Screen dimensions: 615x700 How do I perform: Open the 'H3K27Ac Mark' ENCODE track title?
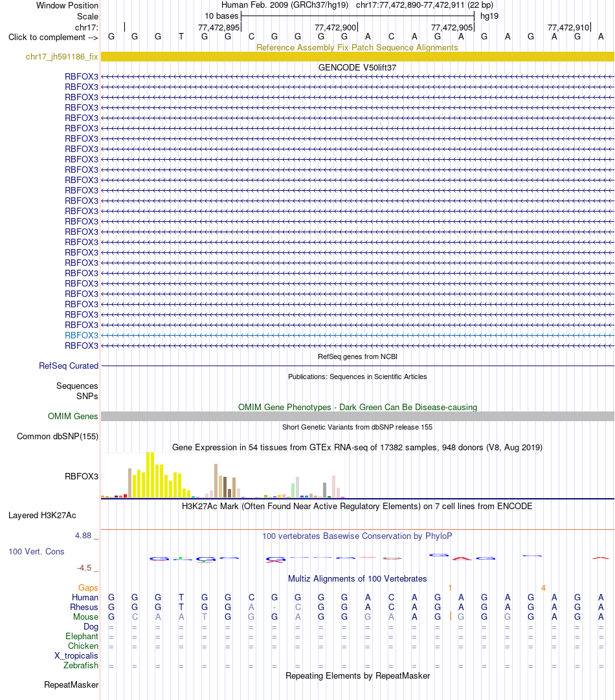click(357, 507)
